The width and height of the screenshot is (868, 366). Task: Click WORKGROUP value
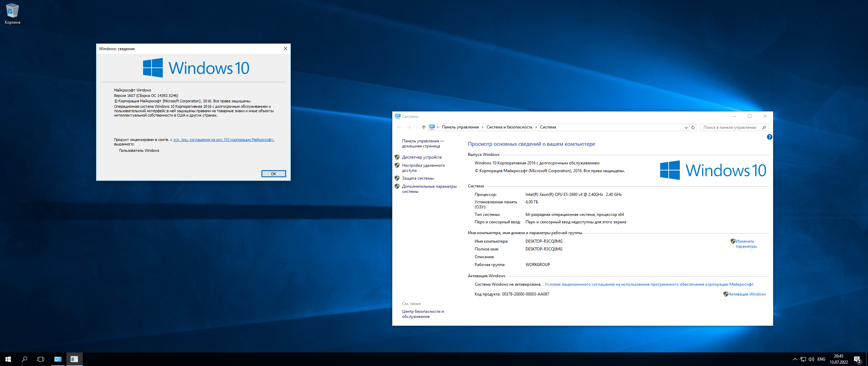click(x=537, y=265)
